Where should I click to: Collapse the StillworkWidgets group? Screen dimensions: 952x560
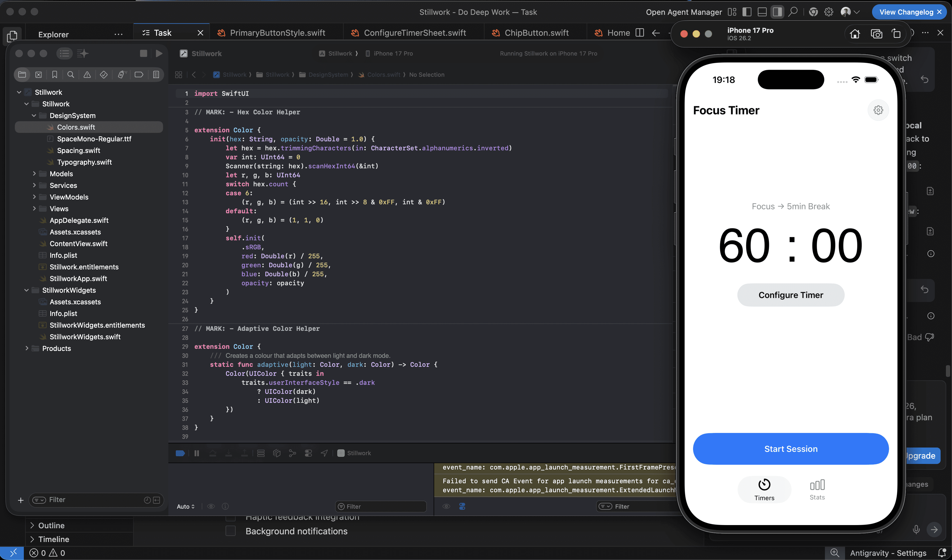click(x=26, y=290)
